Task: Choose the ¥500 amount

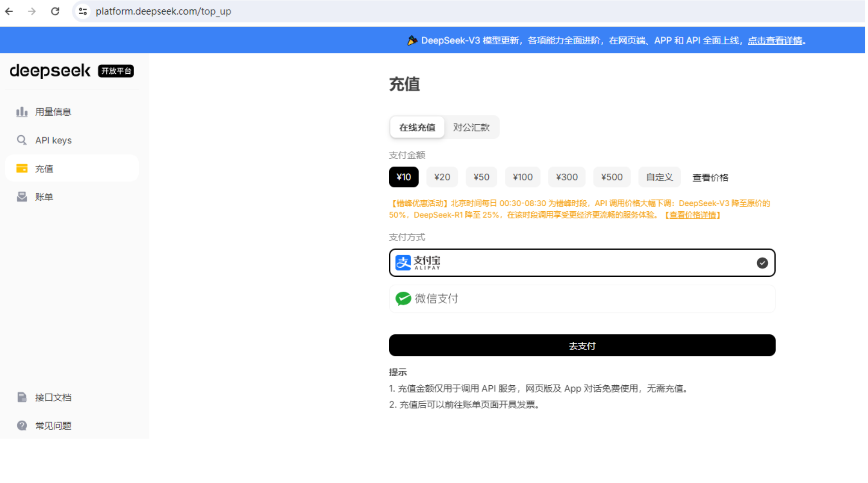Action: pos(612,177)
